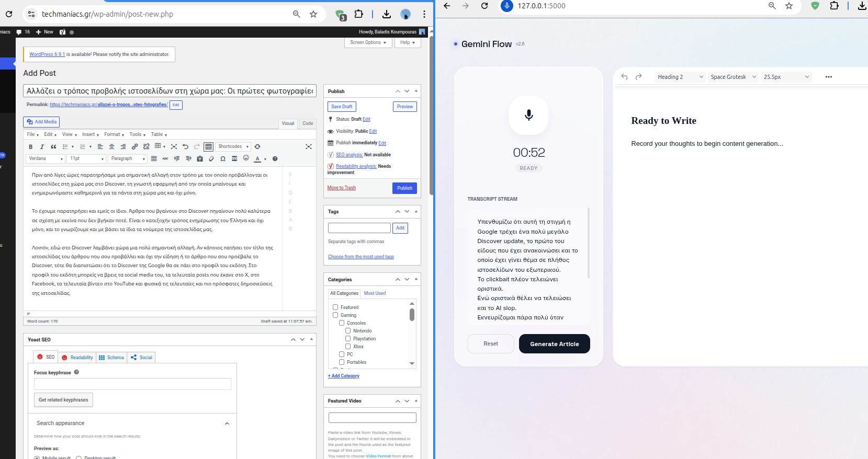Paste as text using clipboard icon
Image resolution: width=868 pixels, height=459 pixels.
(x=200, y=158)
